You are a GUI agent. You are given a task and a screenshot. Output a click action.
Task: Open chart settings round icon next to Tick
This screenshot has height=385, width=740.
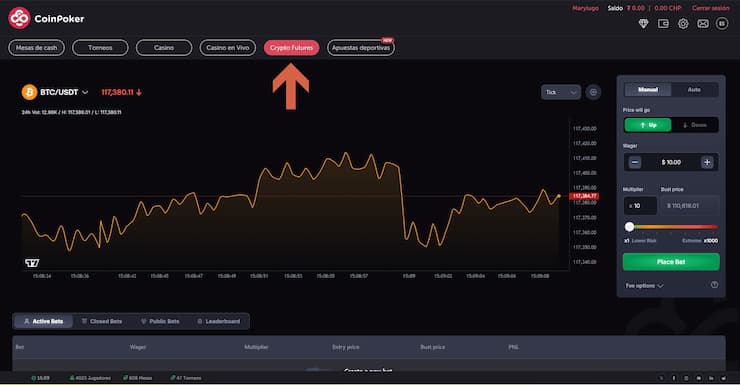[x=593, y=92]
